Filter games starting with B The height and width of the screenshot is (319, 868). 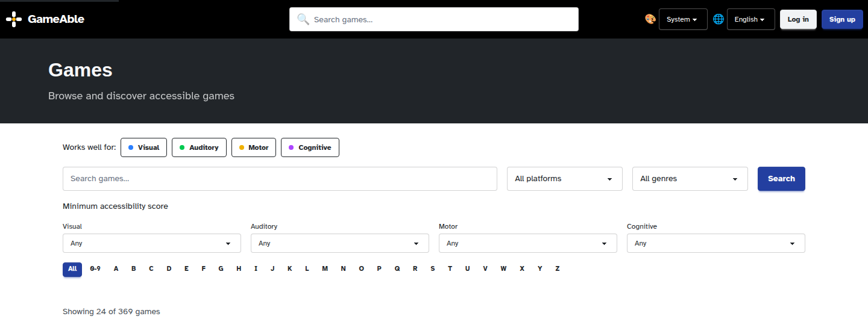[134, 269]
